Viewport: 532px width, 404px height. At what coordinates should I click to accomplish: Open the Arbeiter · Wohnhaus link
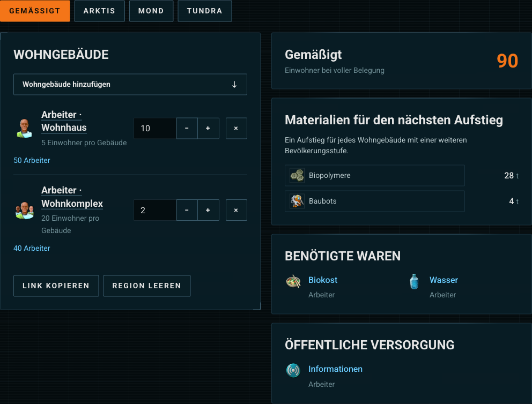(x=64, y=121)
